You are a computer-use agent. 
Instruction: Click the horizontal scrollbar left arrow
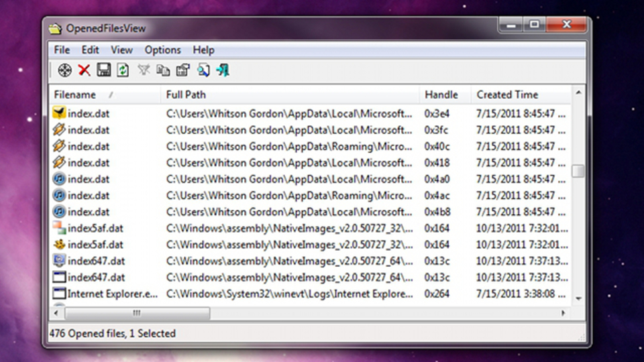tap(56, 313)
